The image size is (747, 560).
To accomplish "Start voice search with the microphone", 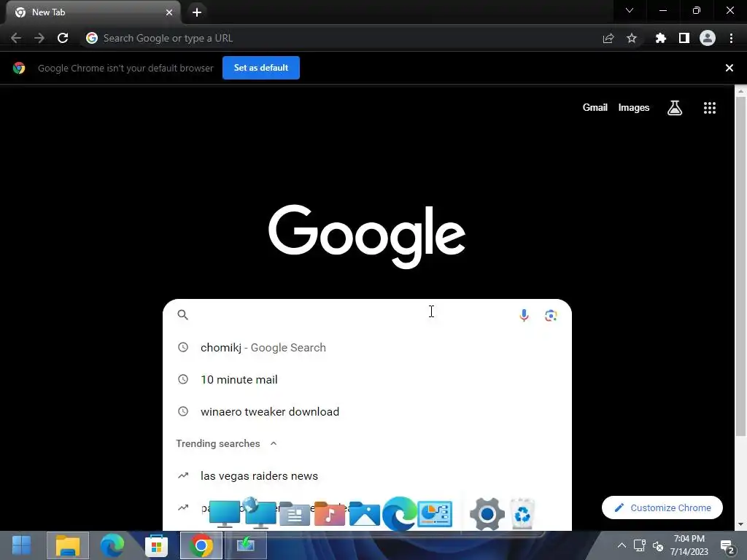I will point(524,315).
